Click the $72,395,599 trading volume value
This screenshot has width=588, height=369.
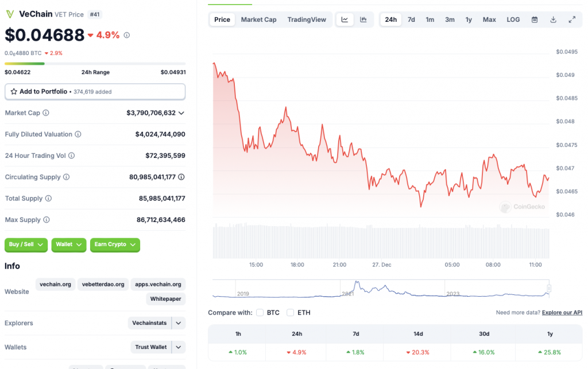coord(165,156)
